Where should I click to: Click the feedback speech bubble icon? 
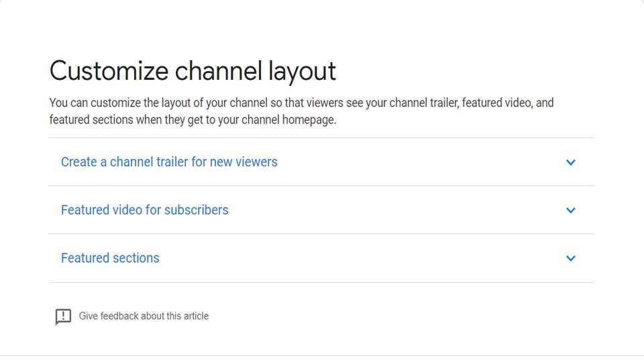pyautogui.click(x=63, y=317)
